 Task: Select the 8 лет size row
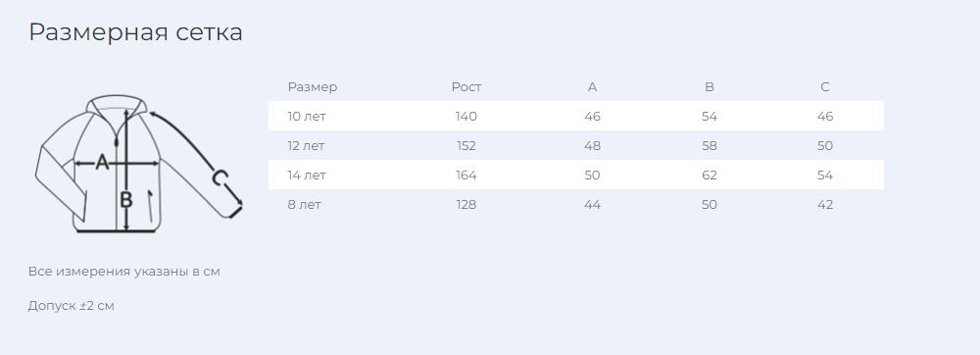[575, 204]
